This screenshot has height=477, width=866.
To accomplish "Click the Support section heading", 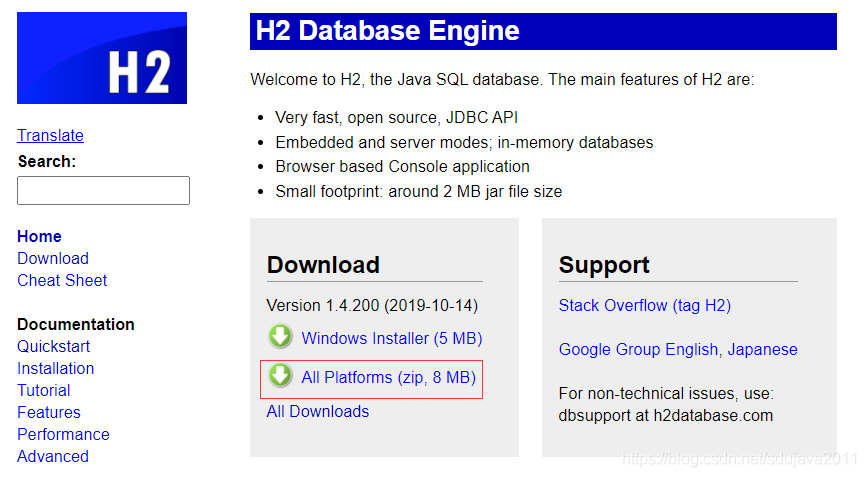I will (604, 265).
